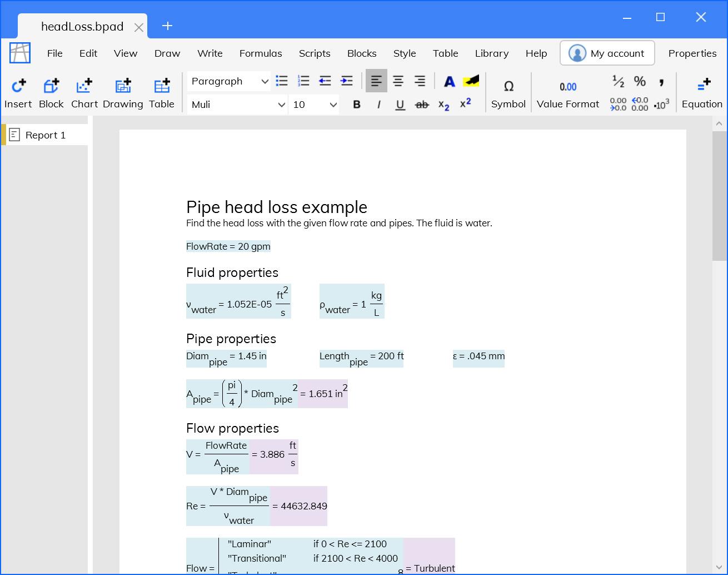Open the Formulas menu
The height and width of the screenshot is (575, 728).
click(x=261, y=53)
